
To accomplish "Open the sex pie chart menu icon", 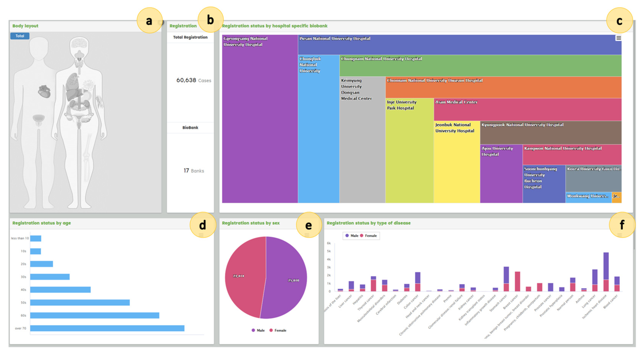I will pos(307,235).
